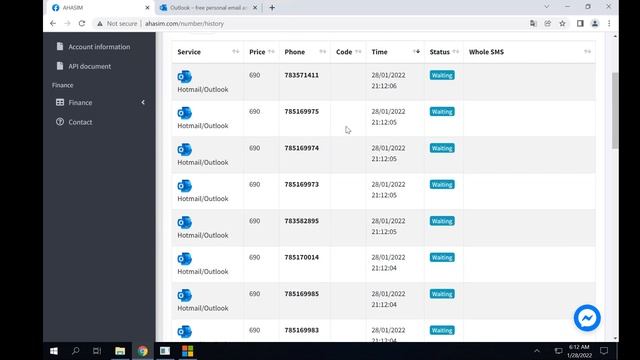Click Outlook icon in row 785169975
640x360 pixels.
coord(184,113)
